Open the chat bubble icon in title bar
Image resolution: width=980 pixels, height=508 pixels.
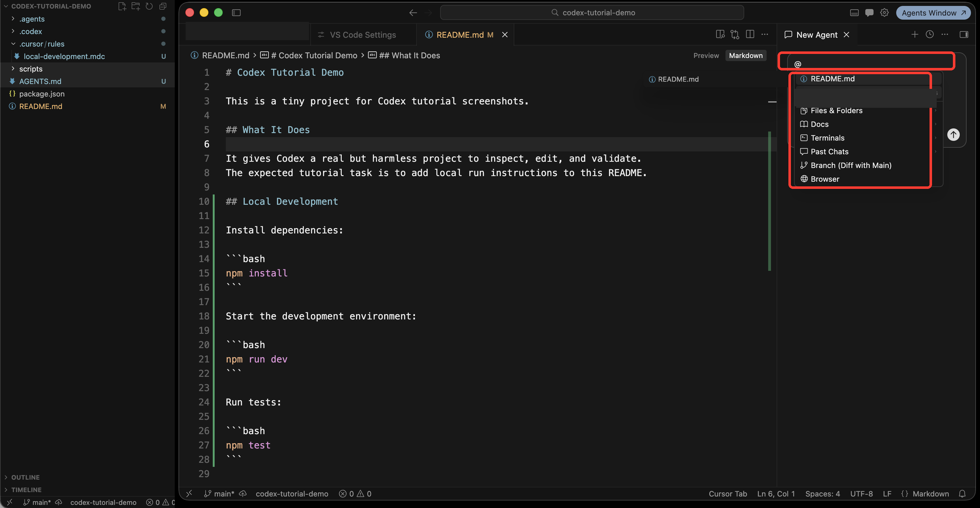pyautogui.click(x=869, y=12)
